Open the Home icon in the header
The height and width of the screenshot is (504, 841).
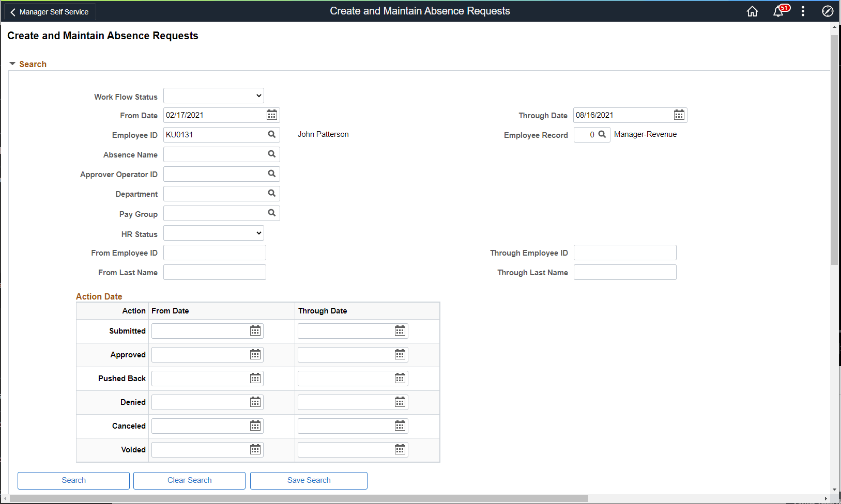tap(752, 11)
